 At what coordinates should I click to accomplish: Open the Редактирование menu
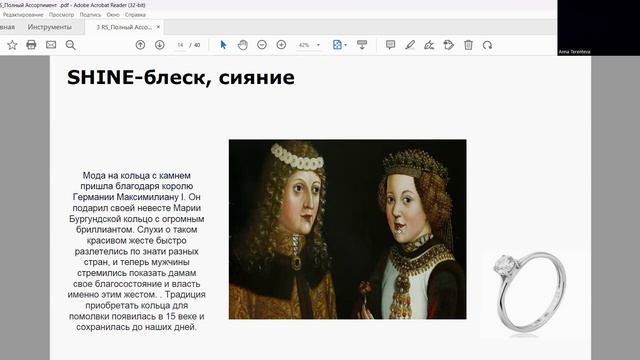23,15
